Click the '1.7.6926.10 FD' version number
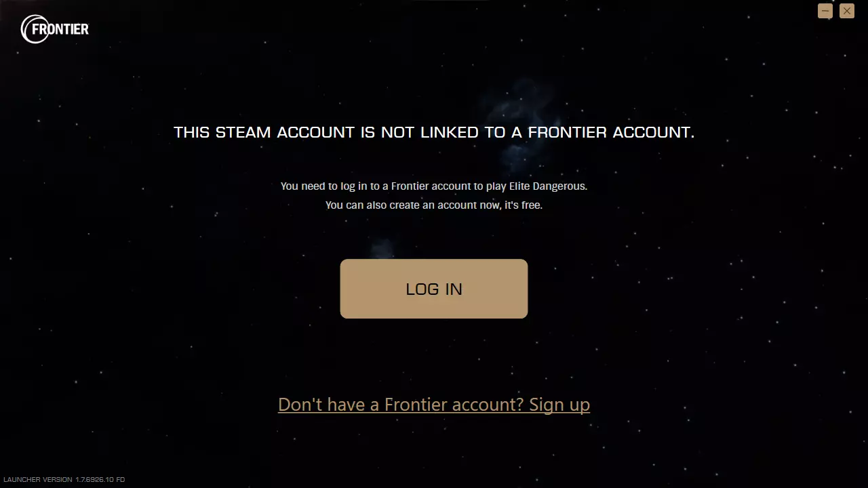 pyautogui.click(x=100, y=480)
